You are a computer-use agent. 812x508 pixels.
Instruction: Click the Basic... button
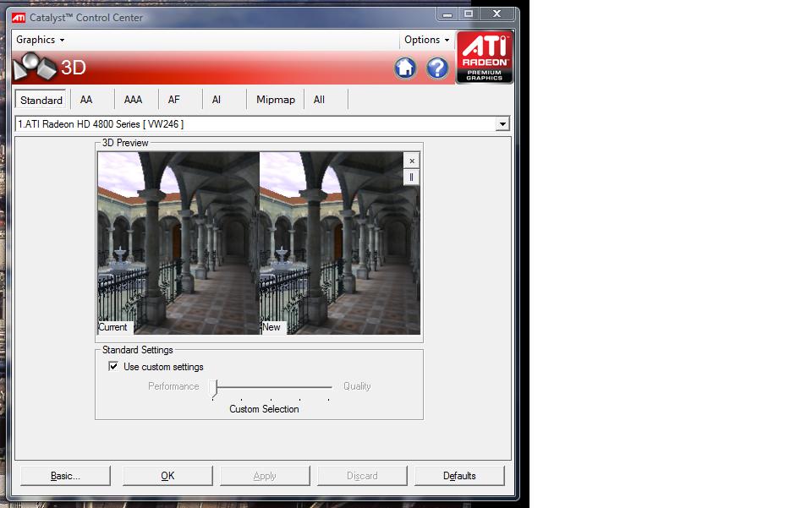(x=65, y=476)
